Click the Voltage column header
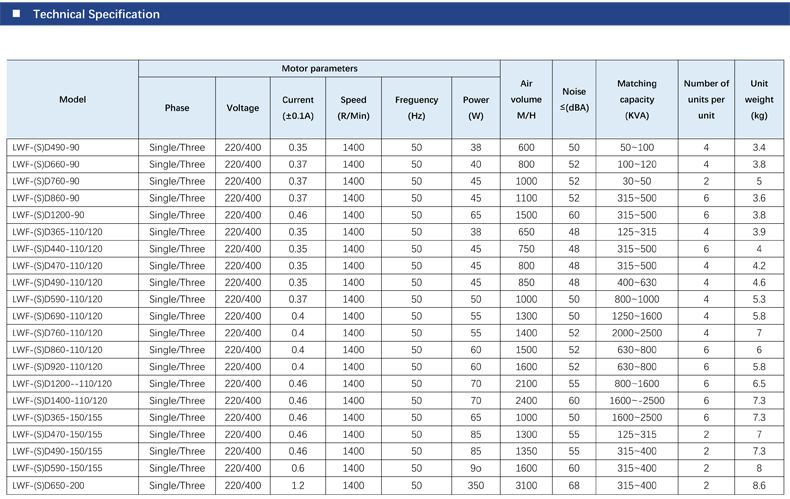790x499 pixels. [x=243, y=108]
